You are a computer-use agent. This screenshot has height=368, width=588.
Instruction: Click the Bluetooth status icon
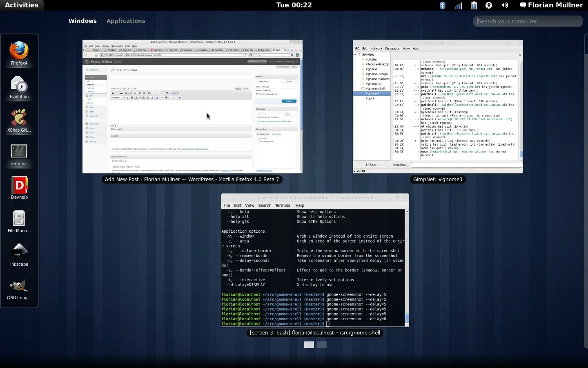443,5
